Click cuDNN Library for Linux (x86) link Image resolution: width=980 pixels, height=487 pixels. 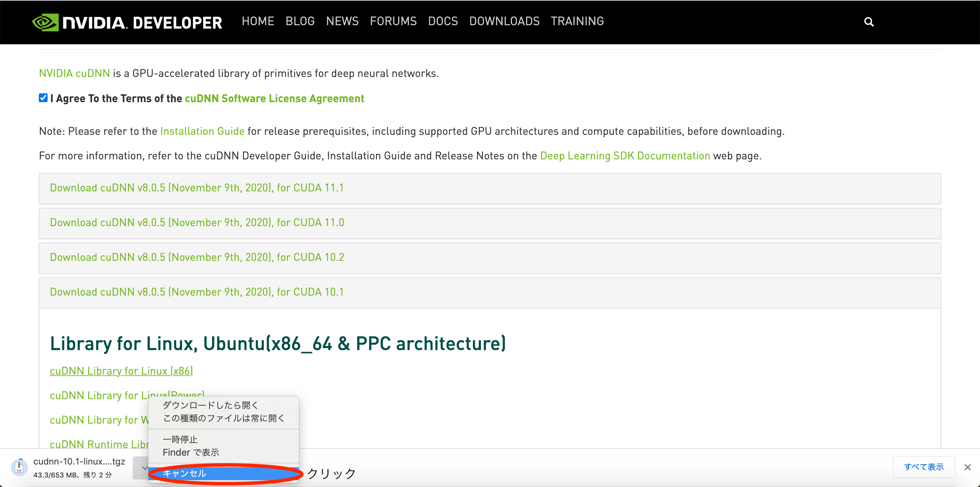[x=121, y=371]
